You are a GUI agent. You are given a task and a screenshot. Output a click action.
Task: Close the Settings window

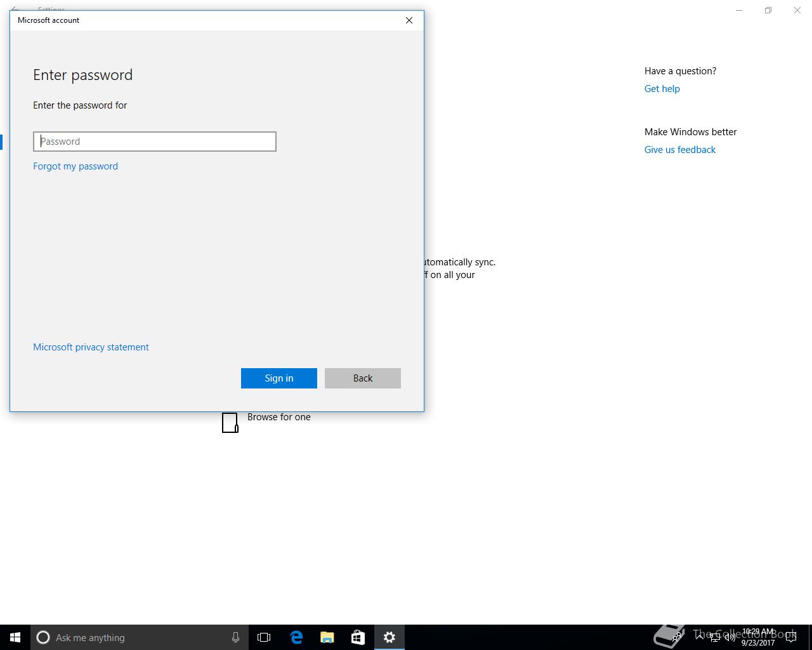pos(797,10)
